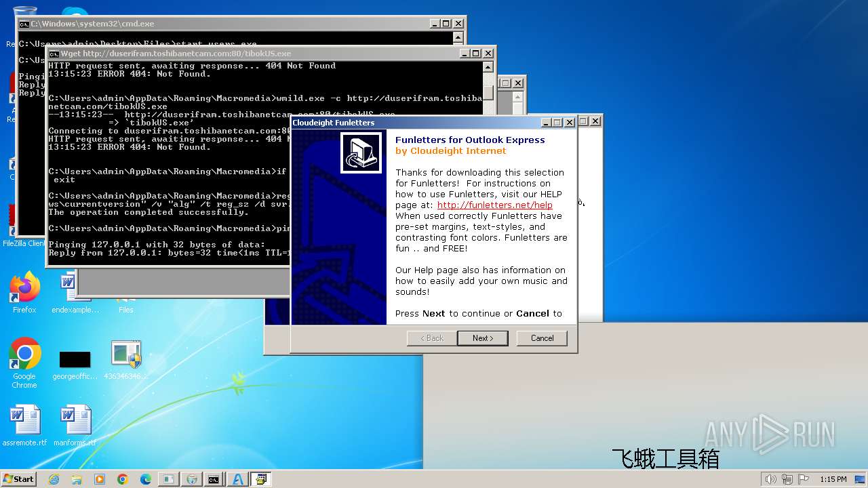Open the funletters.net/help link

[x=494, y=205]
